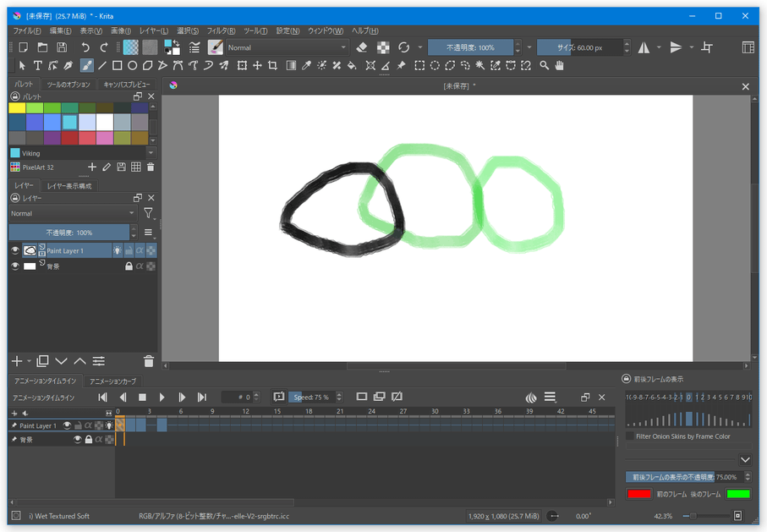Select the Rectangular Selection tool
The height and width of the screenshot is (532, 767).
tap(419, 65)
